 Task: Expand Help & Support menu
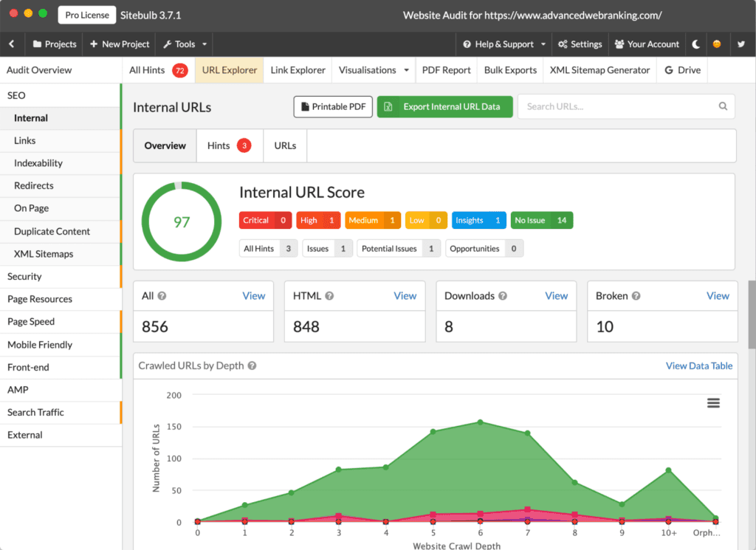(504, 44)
